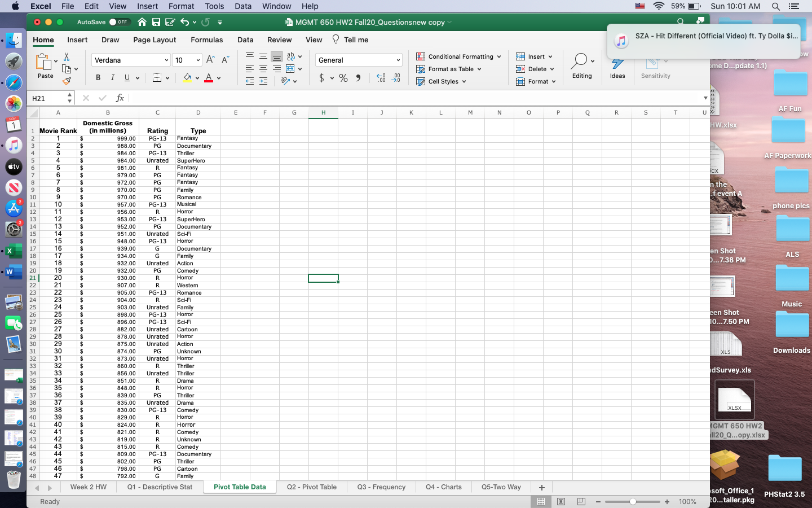Toggle Align Left
812x508 pixels.
click(250, 69)
